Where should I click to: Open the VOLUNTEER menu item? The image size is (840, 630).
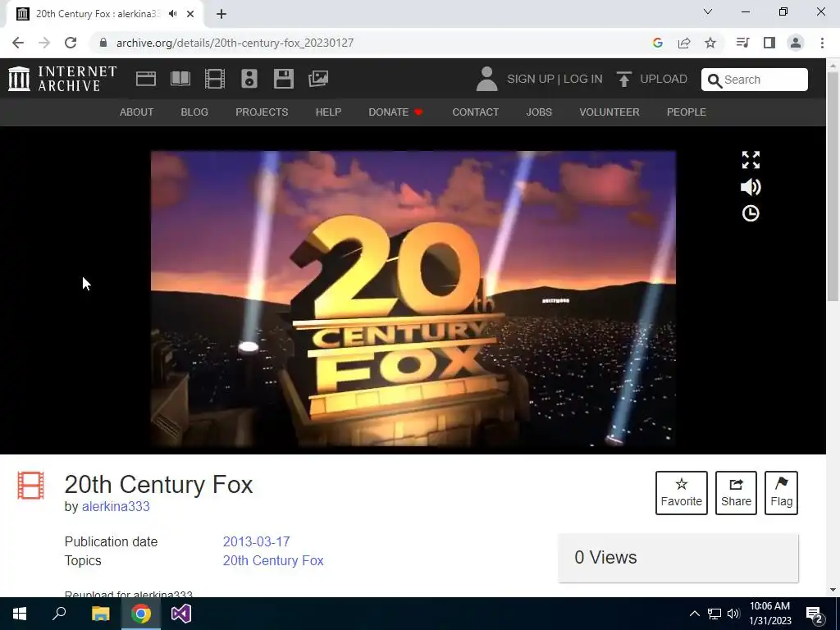pos(609,112)
